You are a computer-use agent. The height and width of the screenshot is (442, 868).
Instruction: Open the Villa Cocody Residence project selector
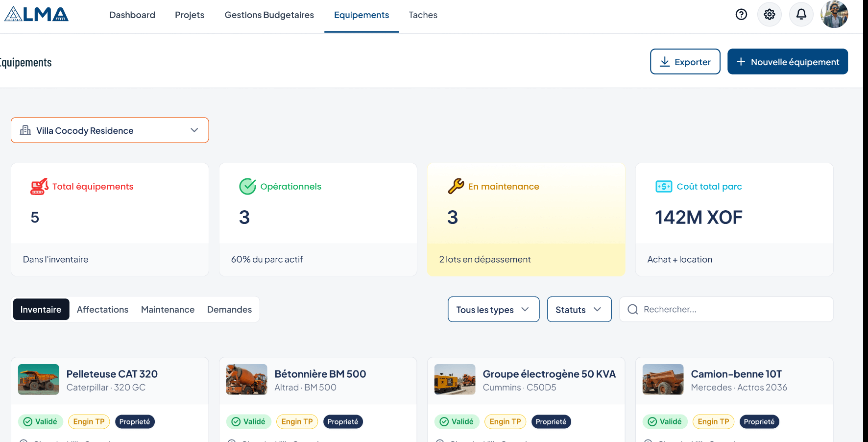tap(110, 130)
